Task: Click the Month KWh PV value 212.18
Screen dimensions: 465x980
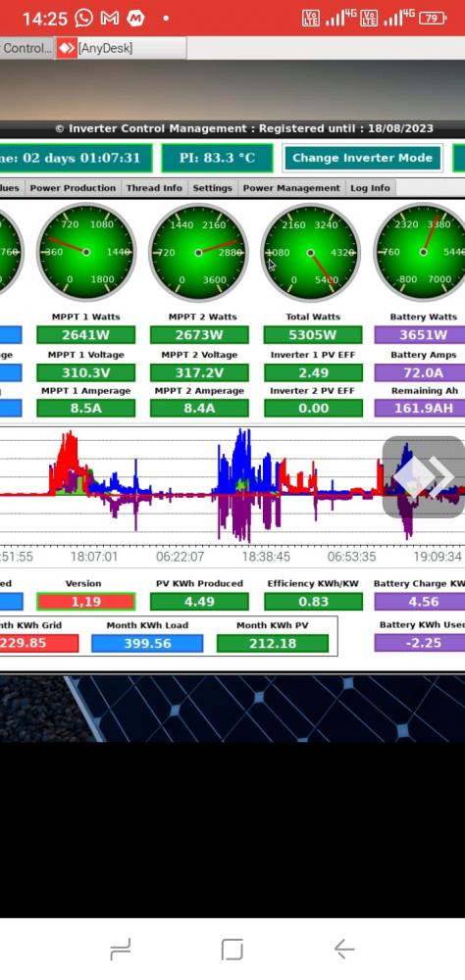Action: pyautogui.click(x=273, y=643)
